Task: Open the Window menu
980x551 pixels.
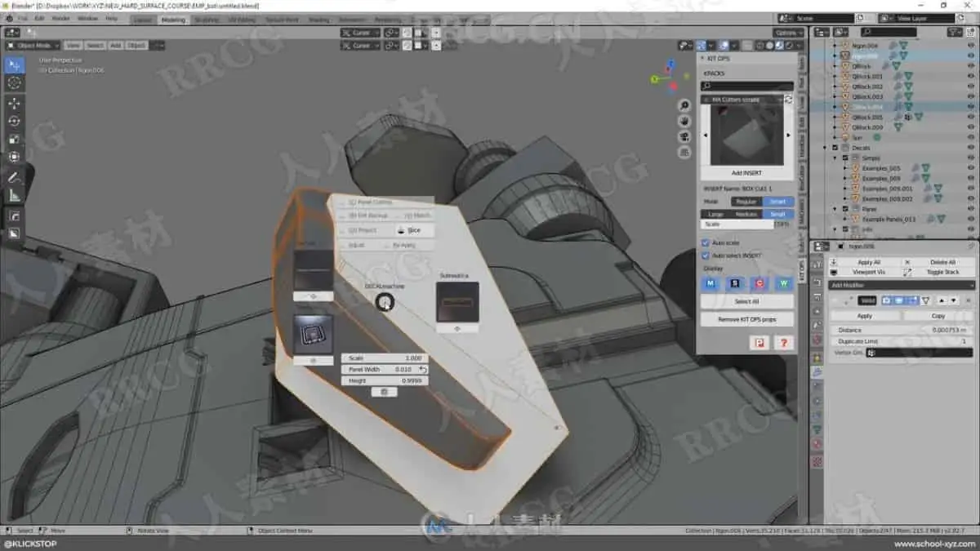Action: tap(87, 18)
